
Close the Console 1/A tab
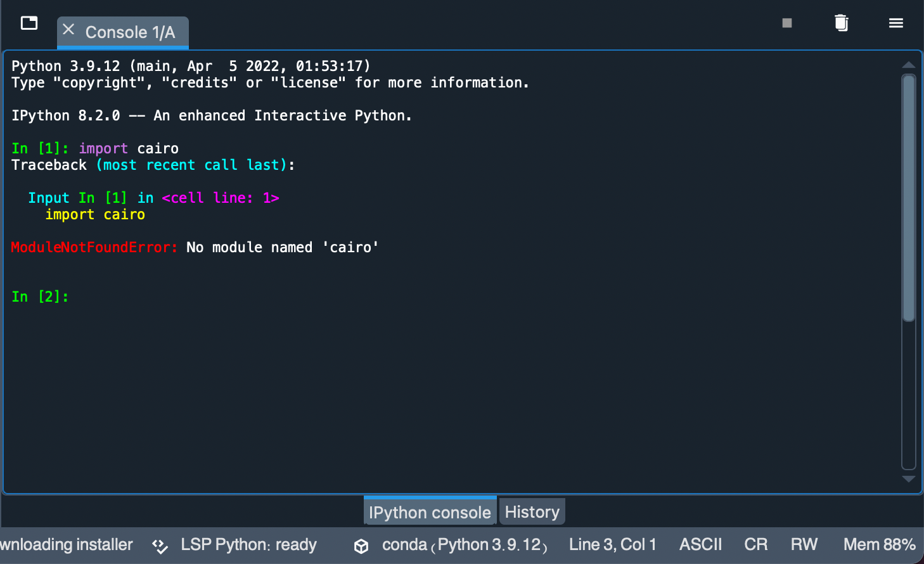(69, 30)
